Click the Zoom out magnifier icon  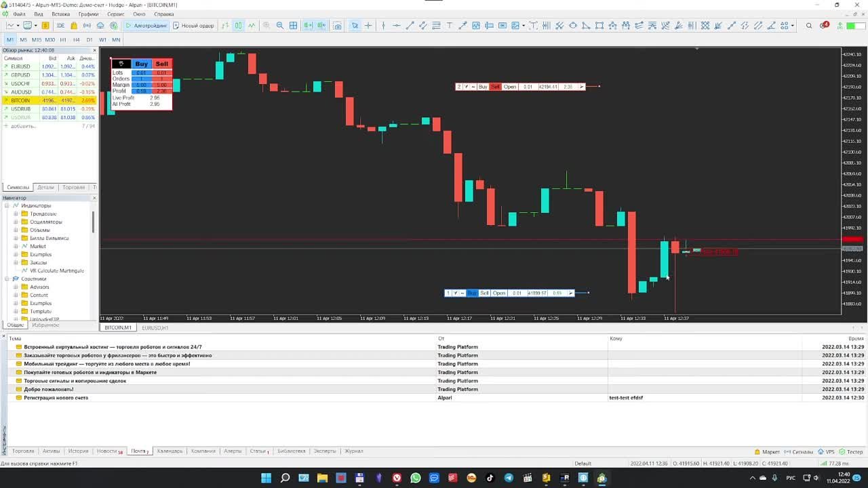point(280,26)
